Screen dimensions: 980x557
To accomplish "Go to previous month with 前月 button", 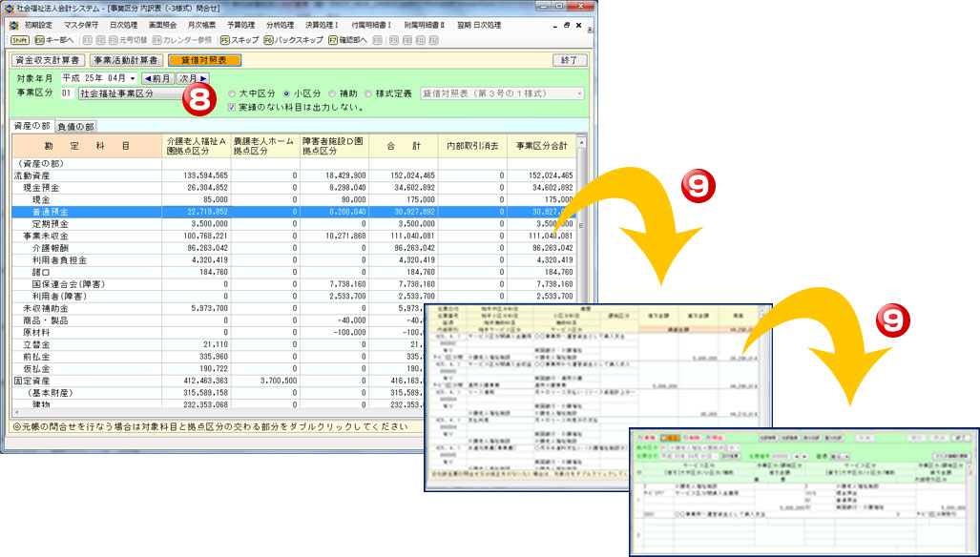I will point(158,78).
